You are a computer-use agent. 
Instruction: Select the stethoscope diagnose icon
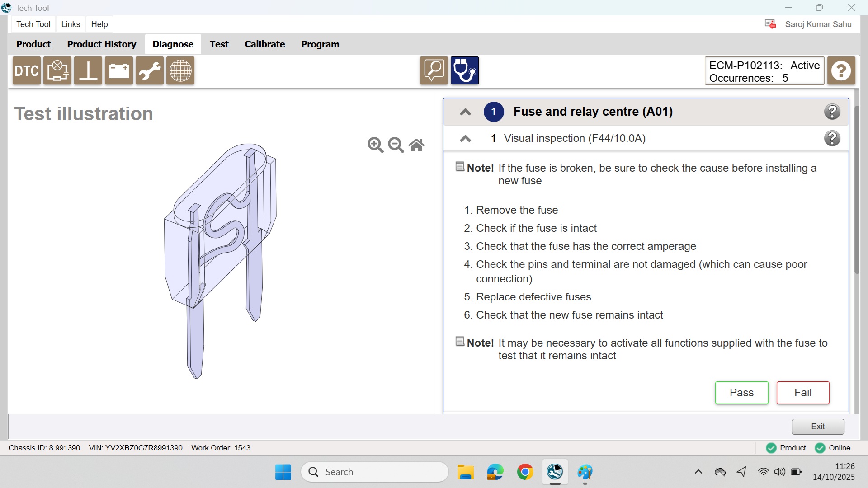pos(464,71)
